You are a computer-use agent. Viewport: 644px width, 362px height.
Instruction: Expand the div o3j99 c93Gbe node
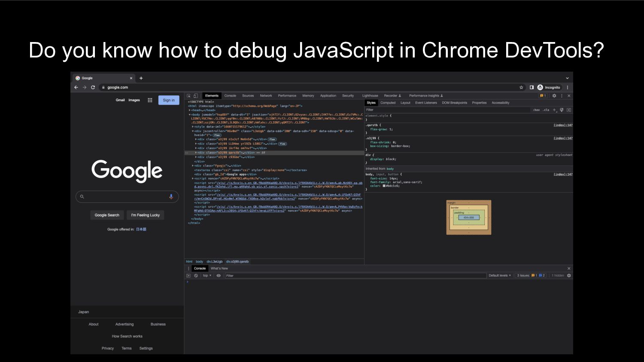click(196, 157)
